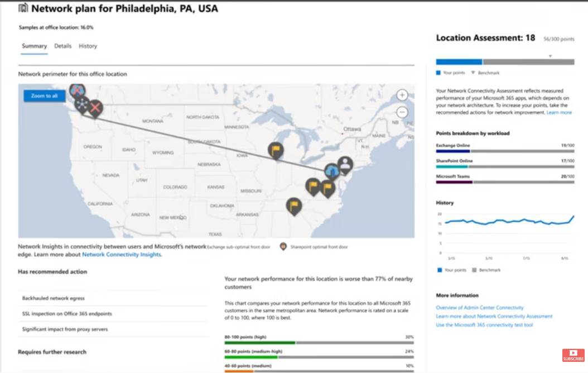588x373 pixels.
Task: Click the Location Assessment points progress bar
Action: click(505, 62)
